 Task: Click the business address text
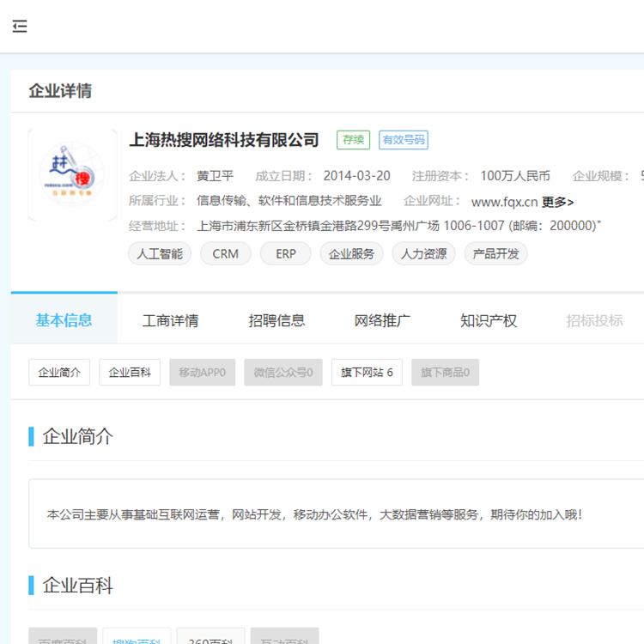pyautogui.click(x=398, y=226)
